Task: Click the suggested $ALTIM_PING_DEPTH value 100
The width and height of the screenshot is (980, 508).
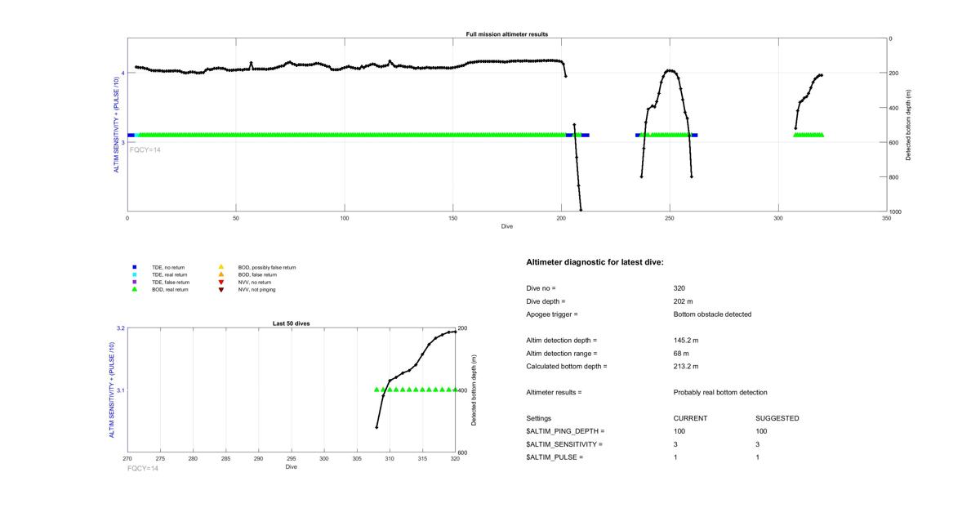Action: click(x=762, y=431)
